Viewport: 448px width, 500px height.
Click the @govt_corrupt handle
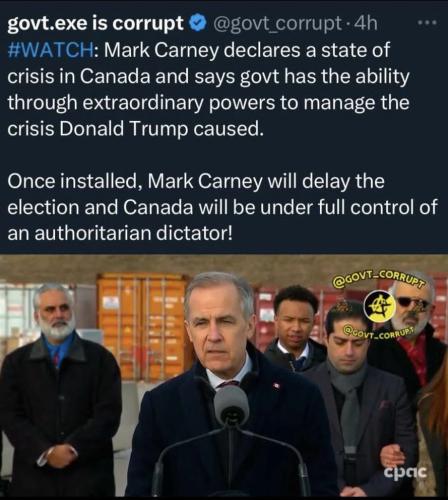click(x=277, y=23)
